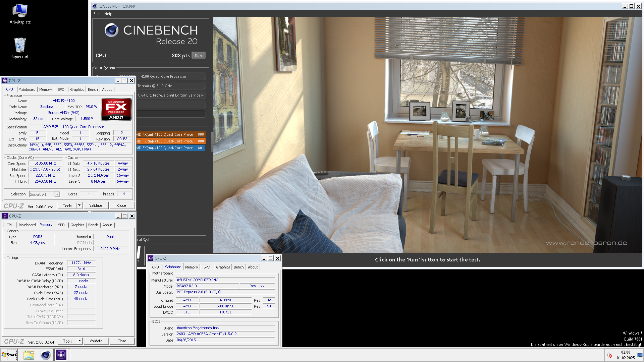Select About tab in Mainboard CPU-Z window
This screenshot has height=362, width=644.
253,267
